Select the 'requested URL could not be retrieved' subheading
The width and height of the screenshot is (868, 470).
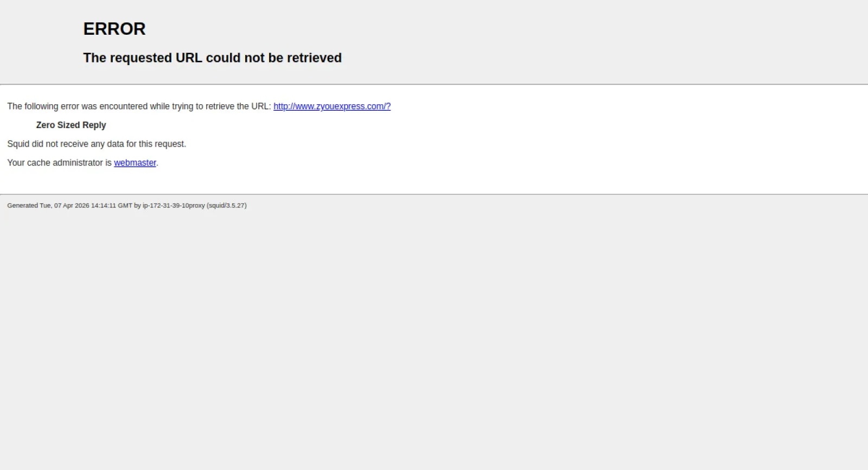212,58
